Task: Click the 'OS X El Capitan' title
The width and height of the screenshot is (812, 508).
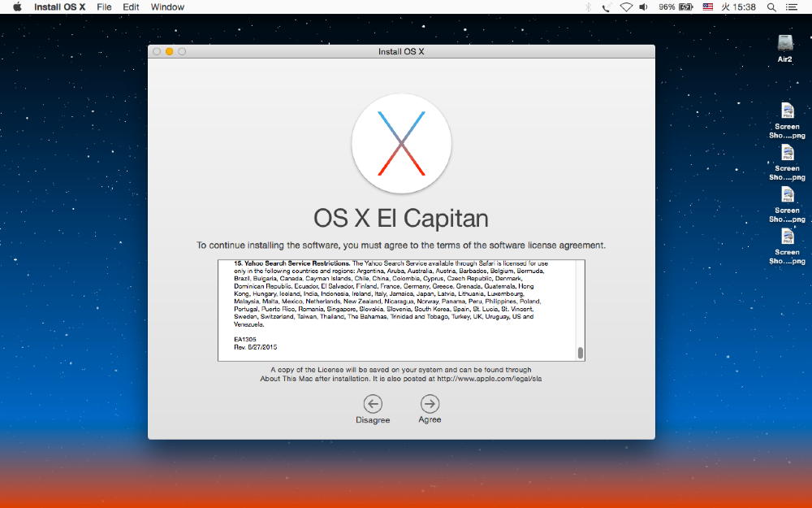Action: 401,218
